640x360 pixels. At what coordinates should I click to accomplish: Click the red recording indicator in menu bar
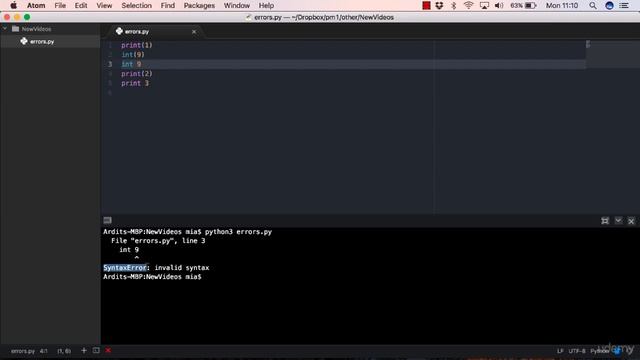click(426, 5)
